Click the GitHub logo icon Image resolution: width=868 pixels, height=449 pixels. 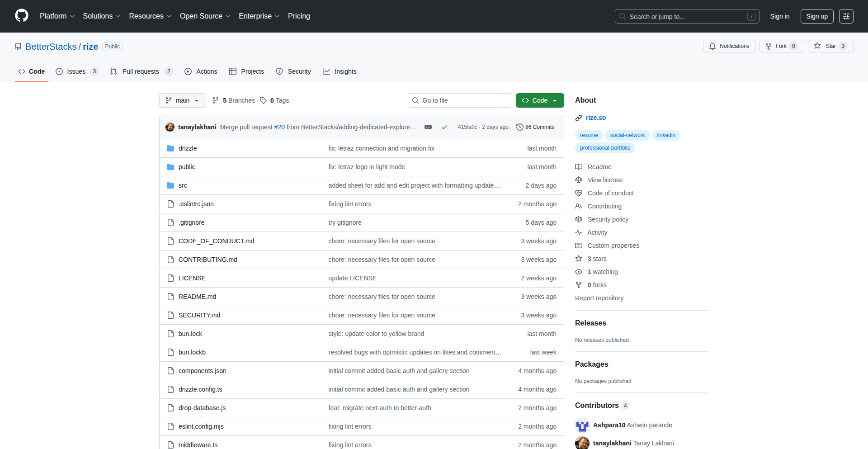tap(22, 16)
